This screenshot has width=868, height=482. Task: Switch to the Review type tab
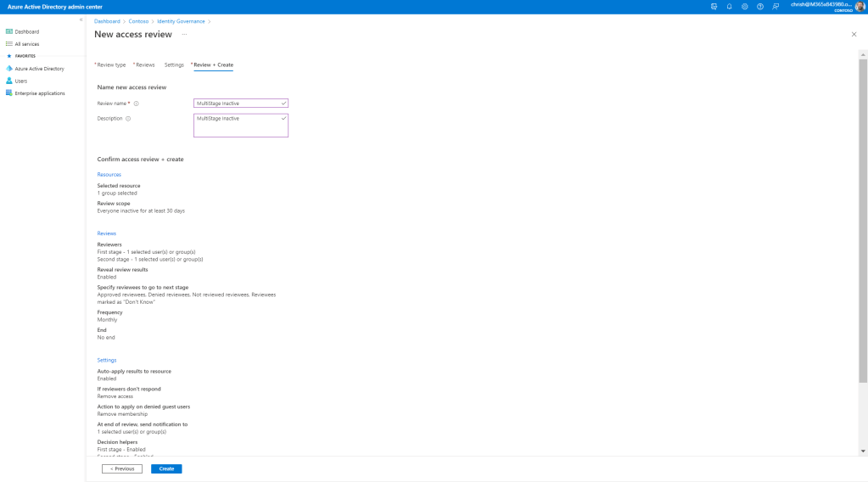click(x=110, y=64)
